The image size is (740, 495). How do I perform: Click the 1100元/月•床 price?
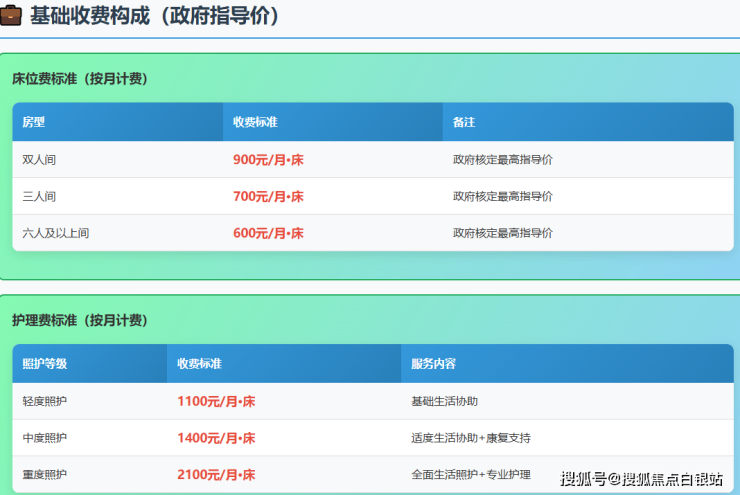pos(216,401)
